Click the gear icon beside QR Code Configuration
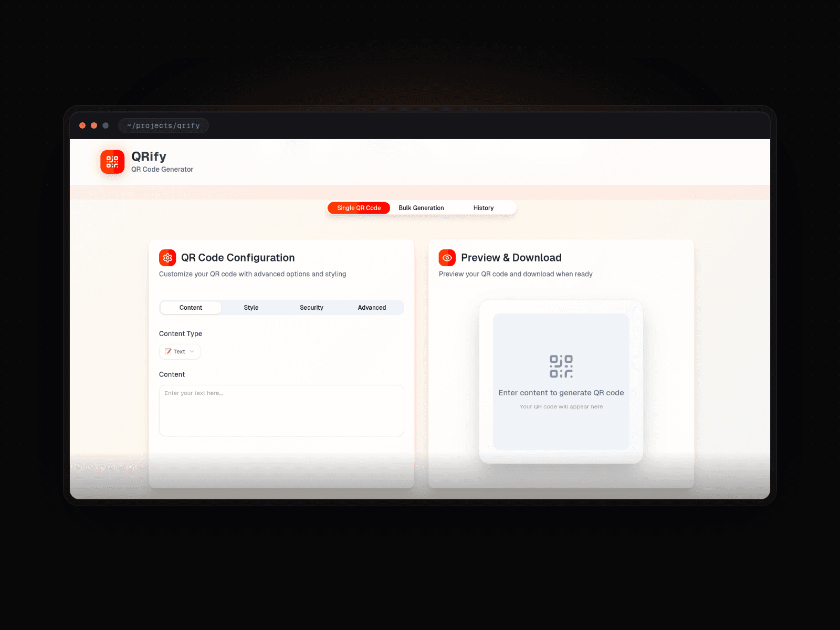 point(167,258)
